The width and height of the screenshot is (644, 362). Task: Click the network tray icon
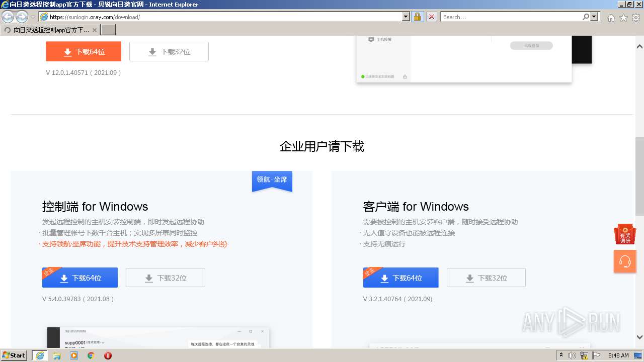coord(584,355)
